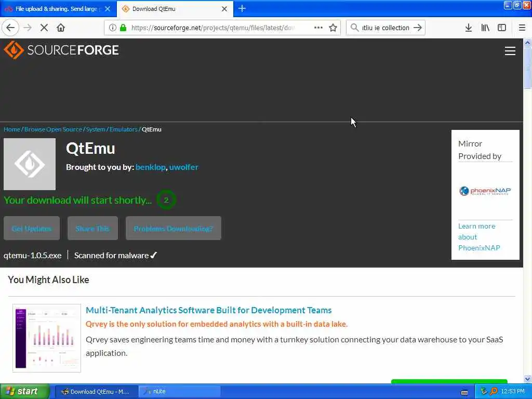This screenshot has height=399, width=532.
Task: Open benklop author profile link
Action: [x=150, y=167]
